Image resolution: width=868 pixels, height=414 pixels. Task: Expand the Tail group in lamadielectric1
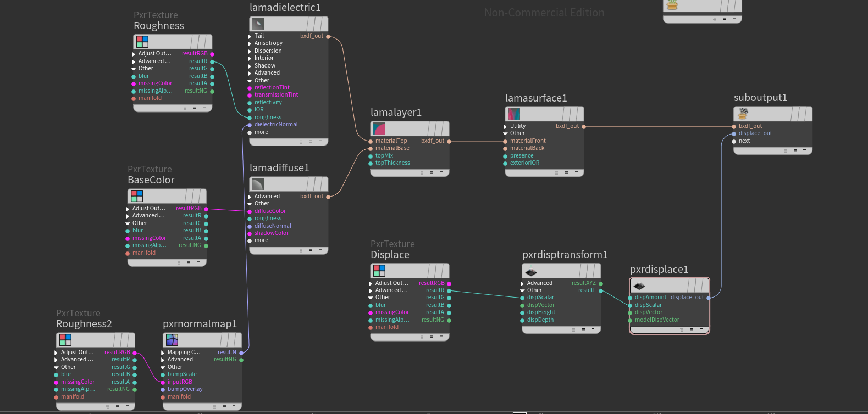click(250, 36)
